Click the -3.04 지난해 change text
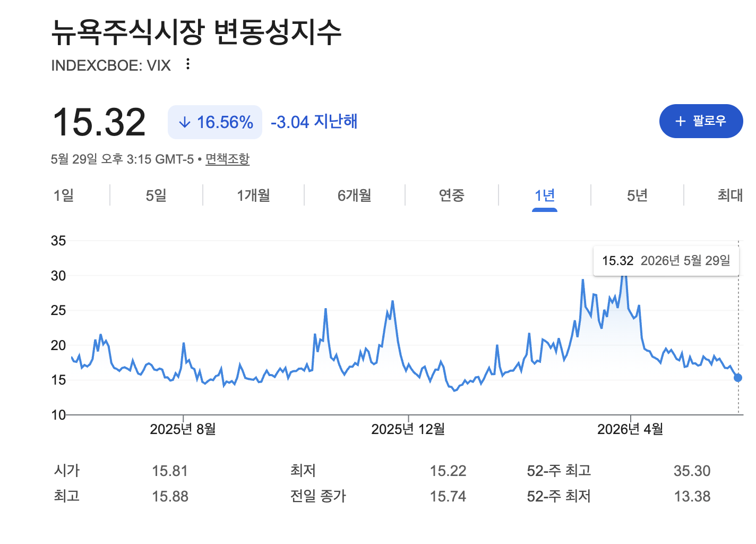Screen dimensions: 756x544 pyautogui.click(x=314, y=122)
